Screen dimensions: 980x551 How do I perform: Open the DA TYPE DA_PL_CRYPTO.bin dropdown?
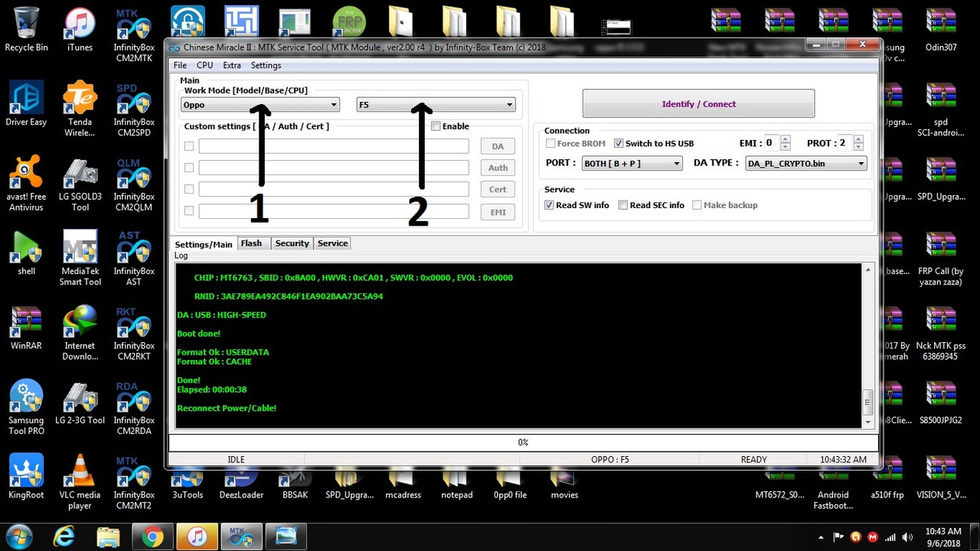click(x=805, y=163)
